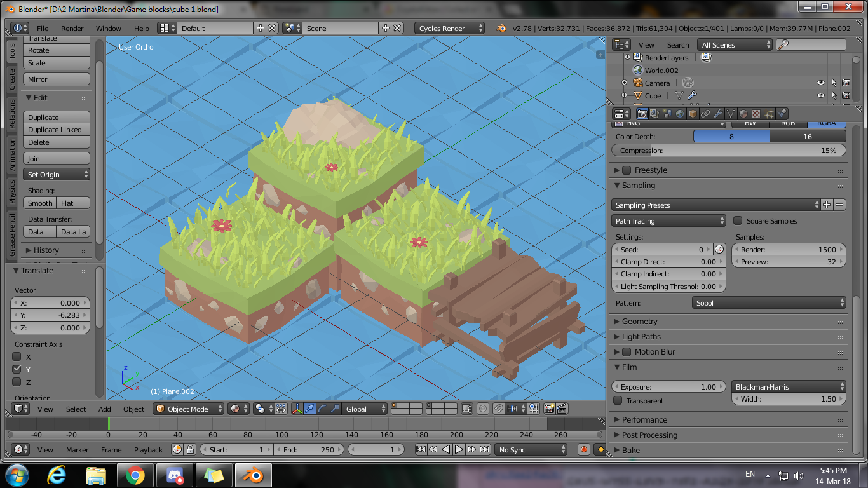Open the World properties tab
Image resolution: width=868 pixels, height=488 pixels.
(680, 114)
